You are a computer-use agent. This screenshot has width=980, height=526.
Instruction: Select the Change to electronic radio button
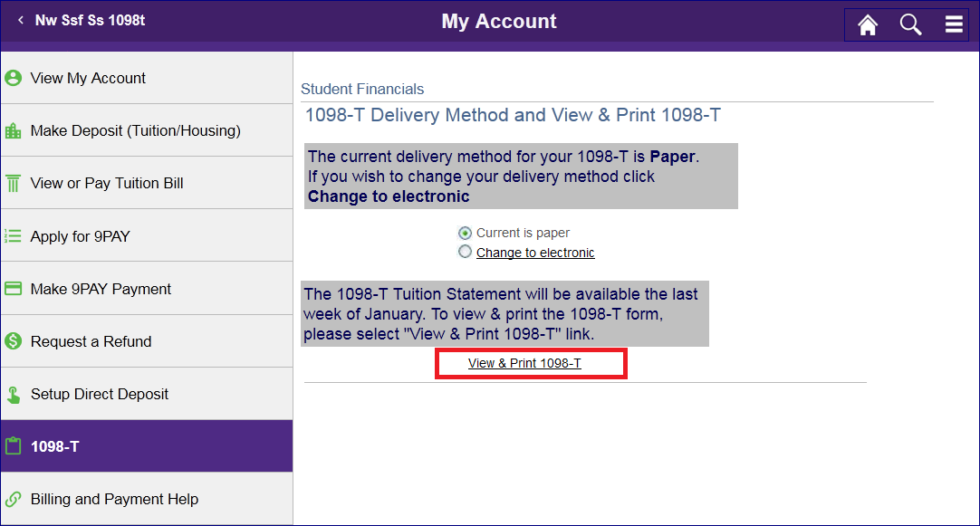465,252
